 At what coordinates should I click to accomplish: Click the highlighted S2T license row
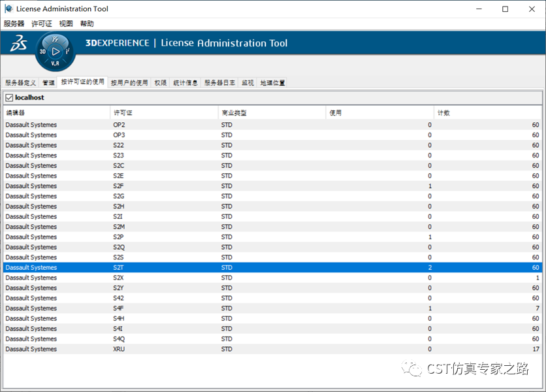(272, 267)
